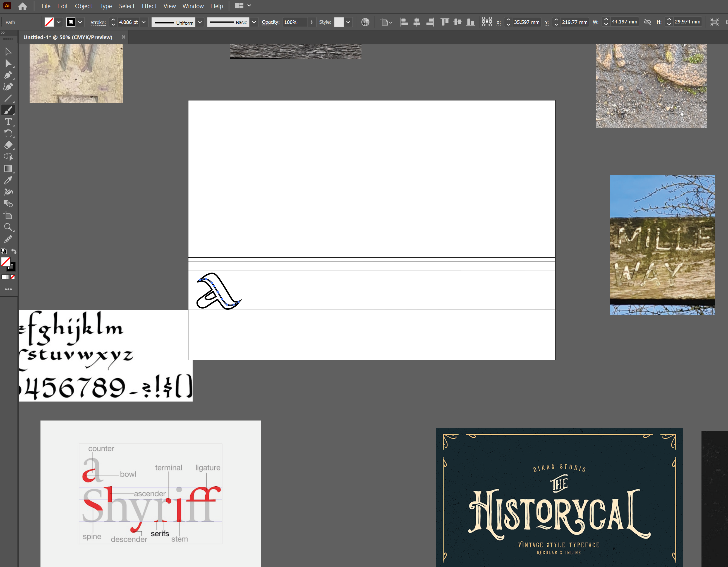The image size is (728, 567).
Task: Pick the Eyedropper tool
Action: click(x=8, y=180)
